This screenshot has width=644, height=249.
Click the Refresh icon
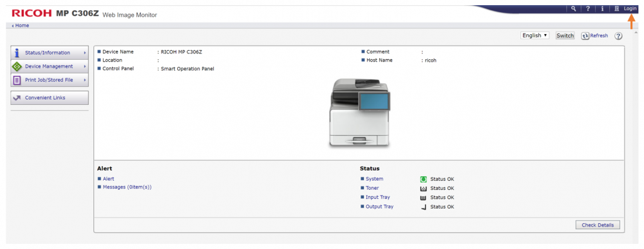point(585,36)
